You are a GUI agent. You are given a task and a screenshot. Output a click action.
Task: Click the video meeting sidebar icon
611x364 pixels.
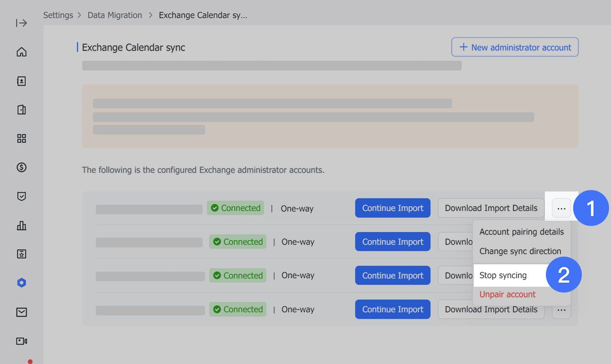(x=21, y=341)
